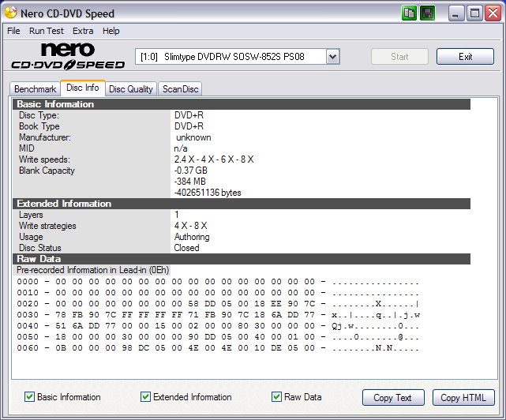Switch to the Disc Quality tab
Viewport: 506px width, 420px height.
tap(131, 89)
